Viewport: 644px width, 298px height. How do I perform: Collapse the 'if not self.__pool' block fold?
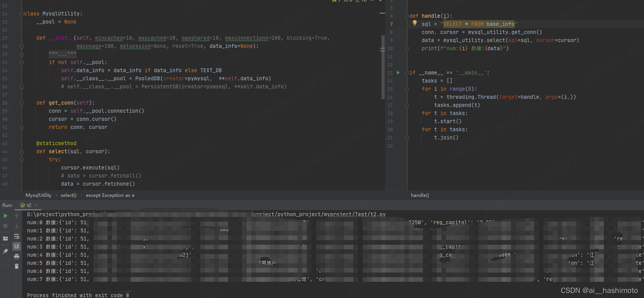[x=22, y=63]
